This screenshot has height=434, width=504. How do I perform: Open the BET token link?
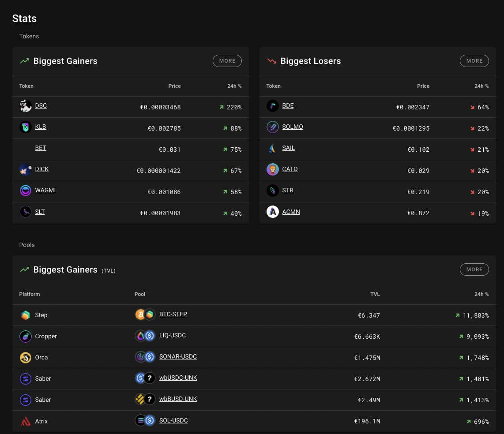point(41,148)
